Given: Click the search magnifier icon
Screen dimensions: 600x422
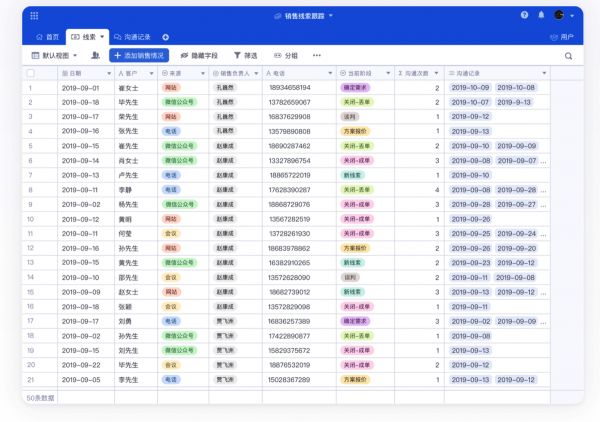Looking at the screenshot, I should [x=569, y=56].
